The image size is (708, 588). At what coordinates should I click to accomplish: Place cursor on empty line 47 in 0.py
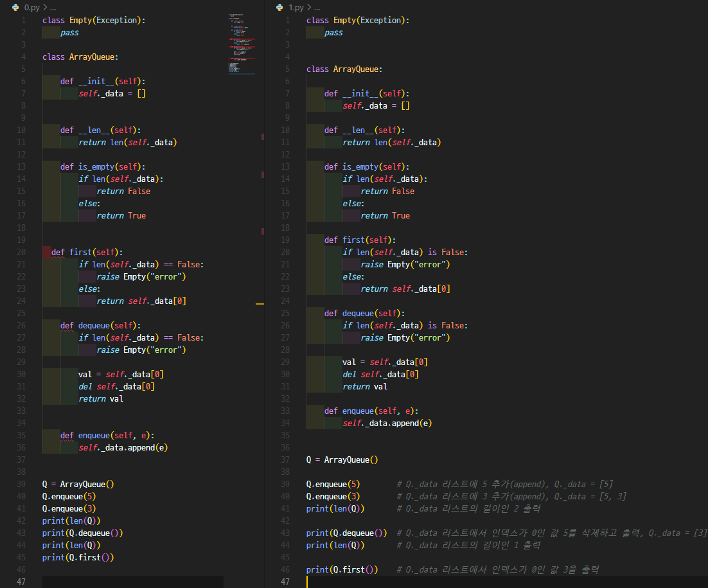(133, 582)
